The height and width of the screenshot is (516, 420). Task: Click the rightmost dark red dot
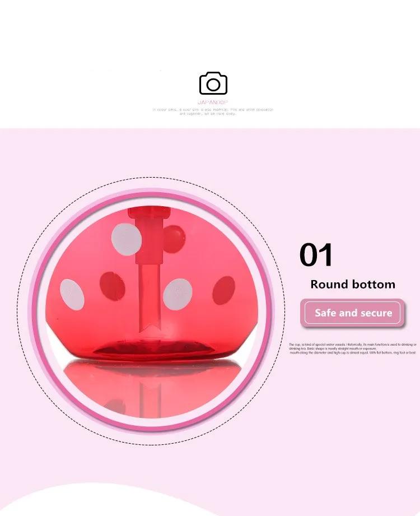(x=223, y=290)
